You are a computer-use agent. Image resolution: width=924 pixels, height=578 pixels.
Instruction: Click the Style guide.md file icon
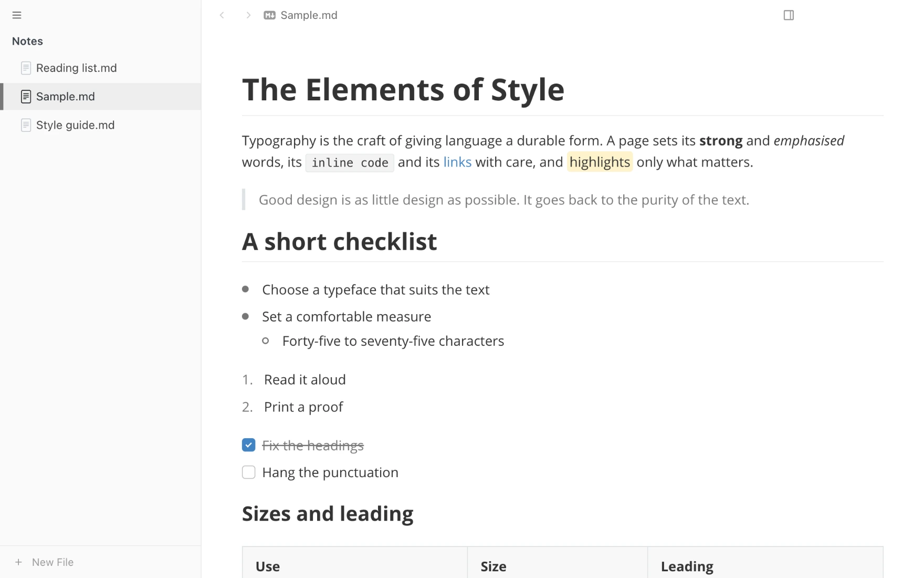point(26,125)
